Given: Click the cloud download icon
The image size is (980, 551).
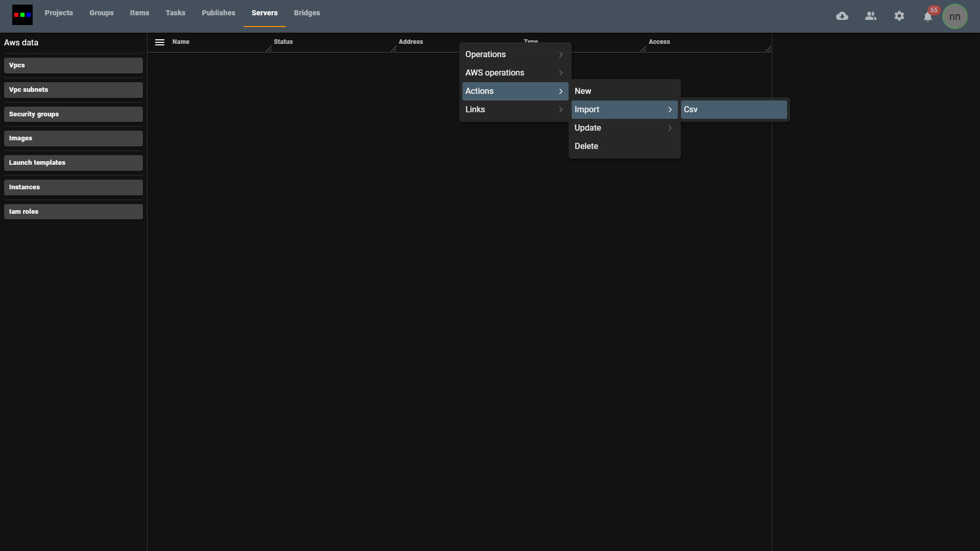Looking at the screenshot, I should pos(842,16).
